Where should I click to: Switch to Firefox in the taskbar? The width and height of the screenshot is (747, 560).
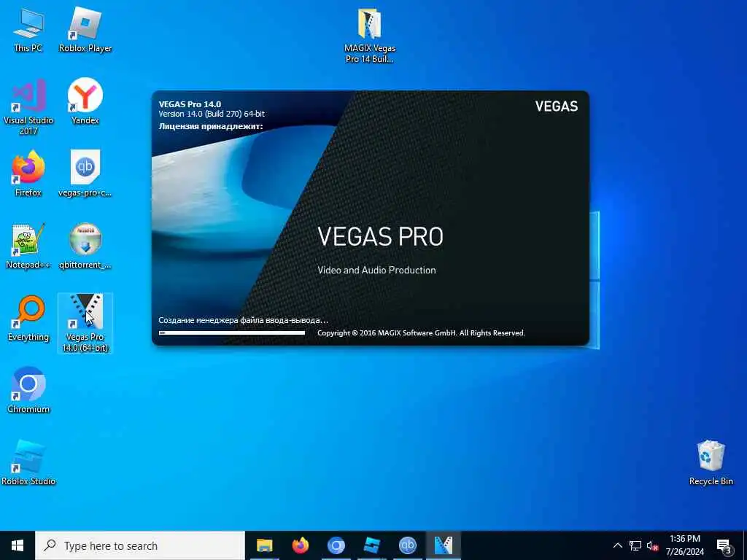coord(300,545)
